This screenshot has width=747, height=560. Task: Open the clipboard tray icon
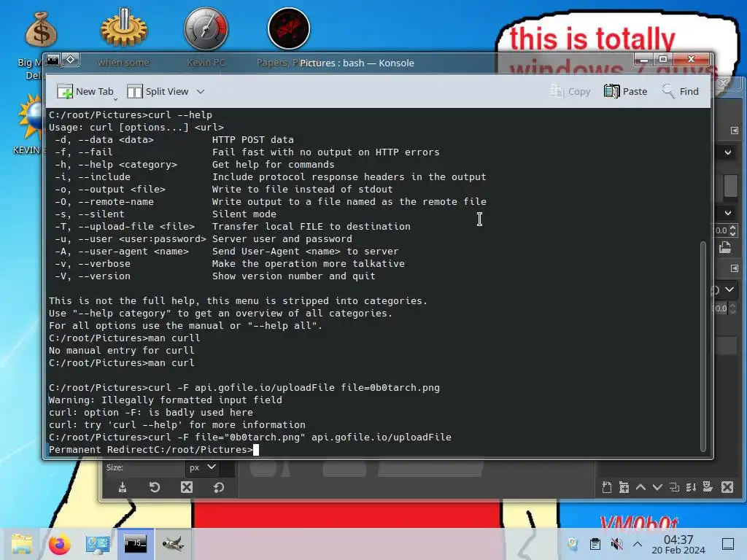(595, 544)
